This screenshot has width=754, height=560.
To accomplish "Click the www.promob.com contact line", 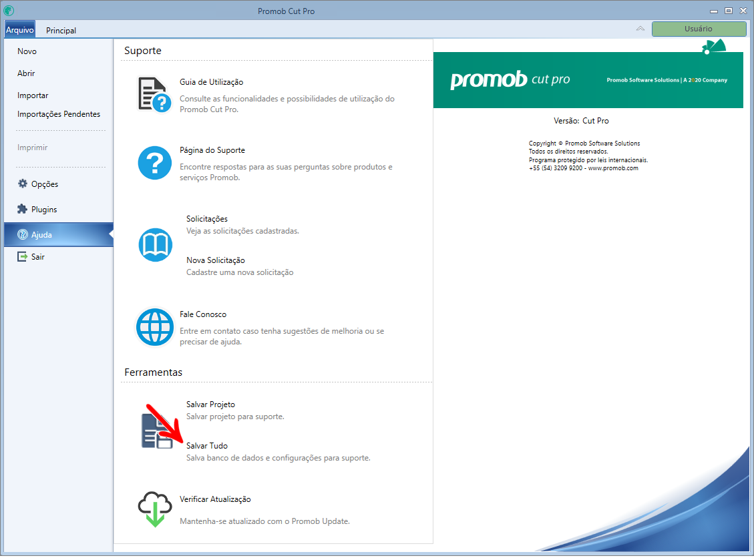I will (x=583, y=168).
